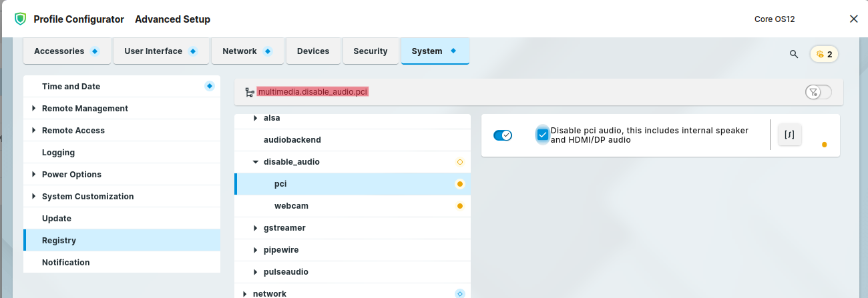Click the search magnifier icon
This screenshot has height=298, width=868.
794,55
